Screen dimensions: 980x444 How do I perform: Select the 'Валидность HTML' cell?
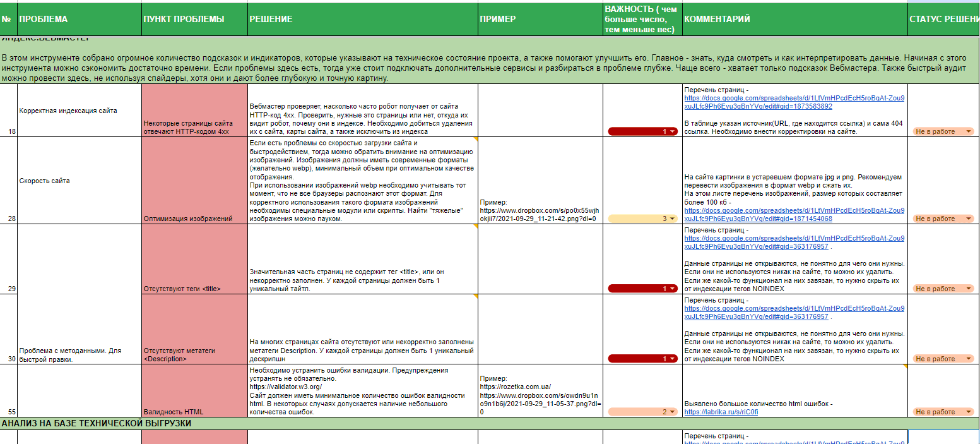click(194, 391)
